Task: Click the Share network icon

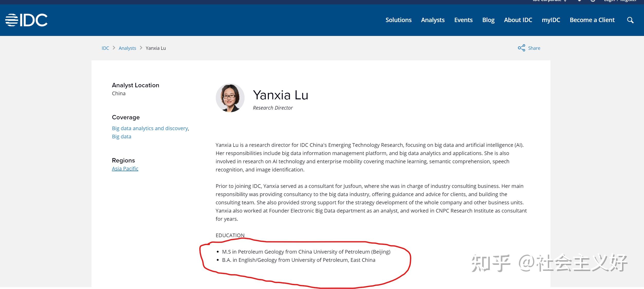Action: pos(521,48)
